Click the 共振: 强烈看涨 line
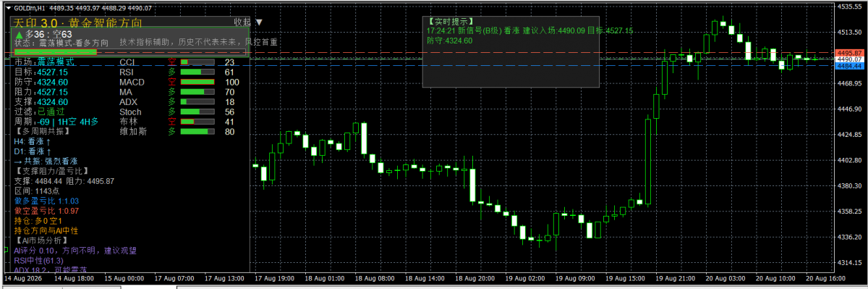 46,161
